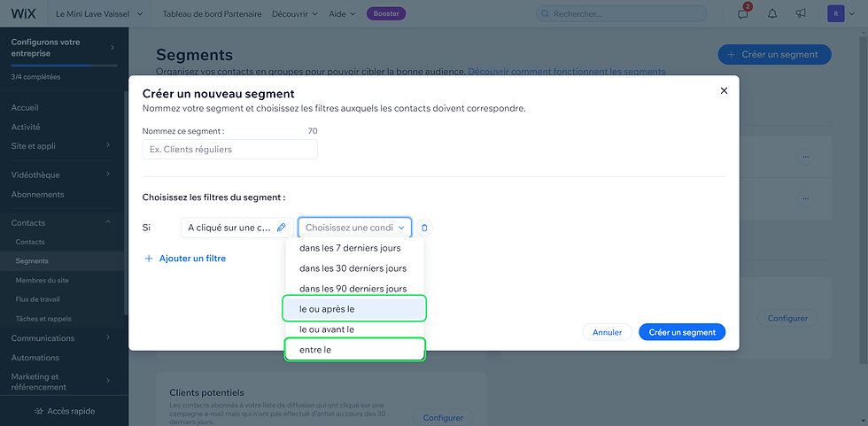Open the Choisissez une condition dropdown
Screen dimensions: 868x426
click(355, 228)
